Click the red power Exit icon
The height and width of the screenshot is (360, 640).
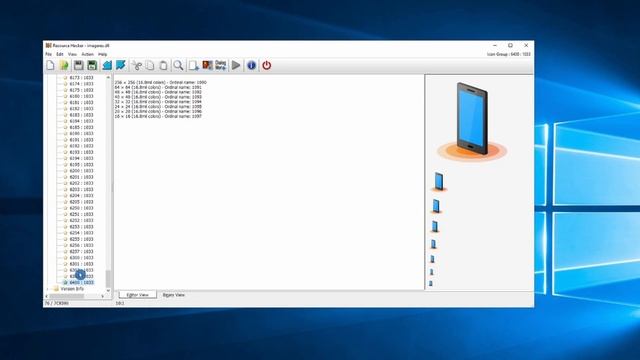267,65
